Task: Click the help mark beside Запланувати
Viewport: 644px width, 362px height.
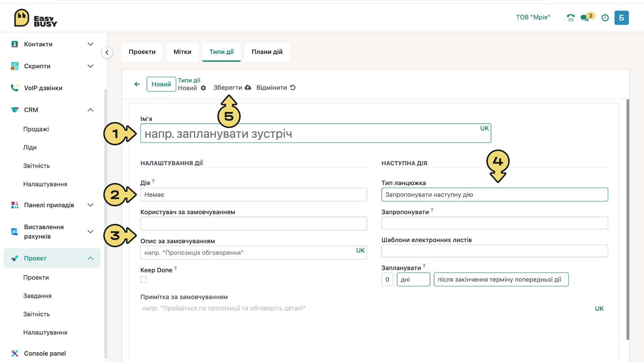Action: click(424, 266)
